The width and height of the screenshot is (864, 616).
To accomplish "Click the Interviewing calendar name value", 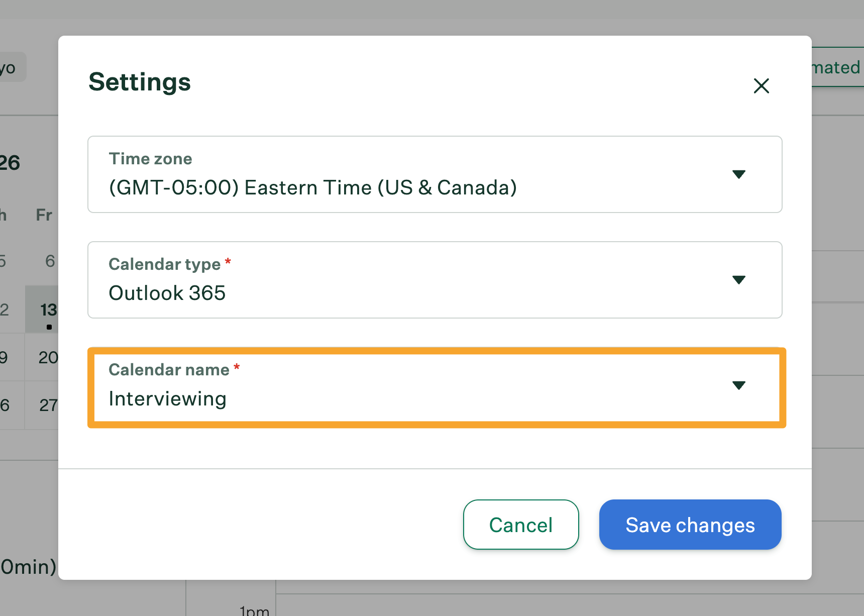I will (x=167, y=399).
